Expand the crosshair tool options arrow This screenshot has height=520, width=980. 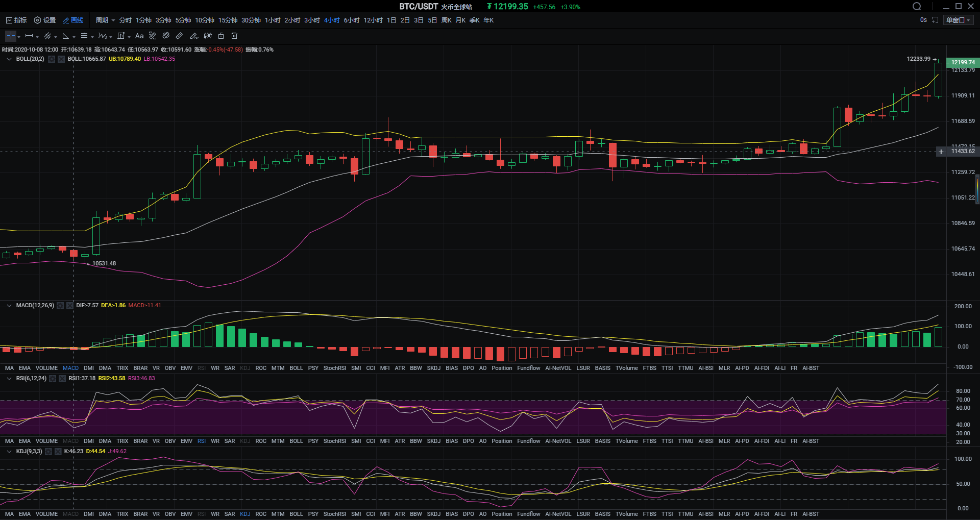click(19, 37)
